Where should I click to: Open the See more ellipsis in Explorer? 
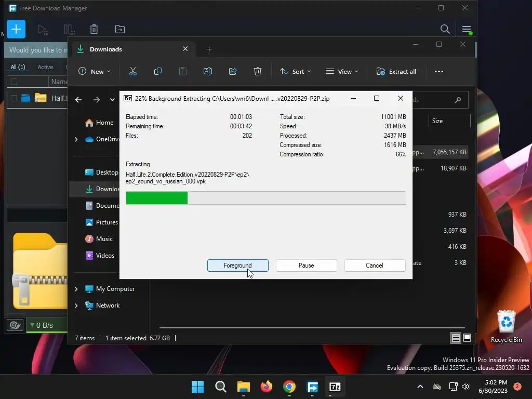tap(438, 72)
